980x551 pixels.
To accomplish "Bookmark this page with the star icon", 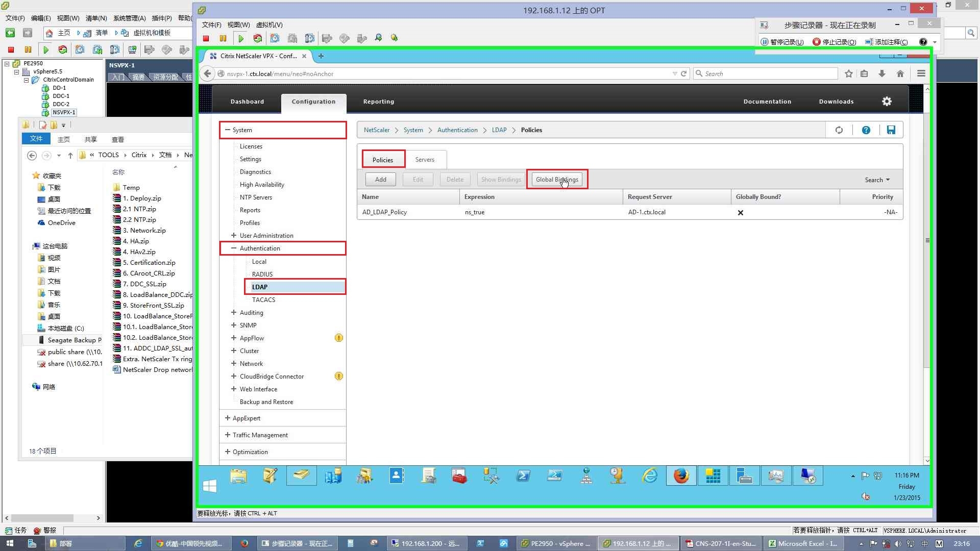I will (x=848, y=73).
